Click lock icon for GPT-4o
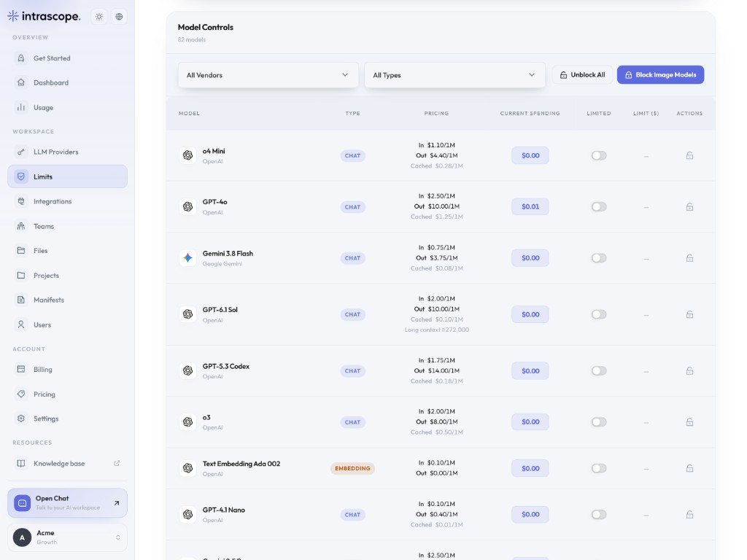 tap(689, 206)
